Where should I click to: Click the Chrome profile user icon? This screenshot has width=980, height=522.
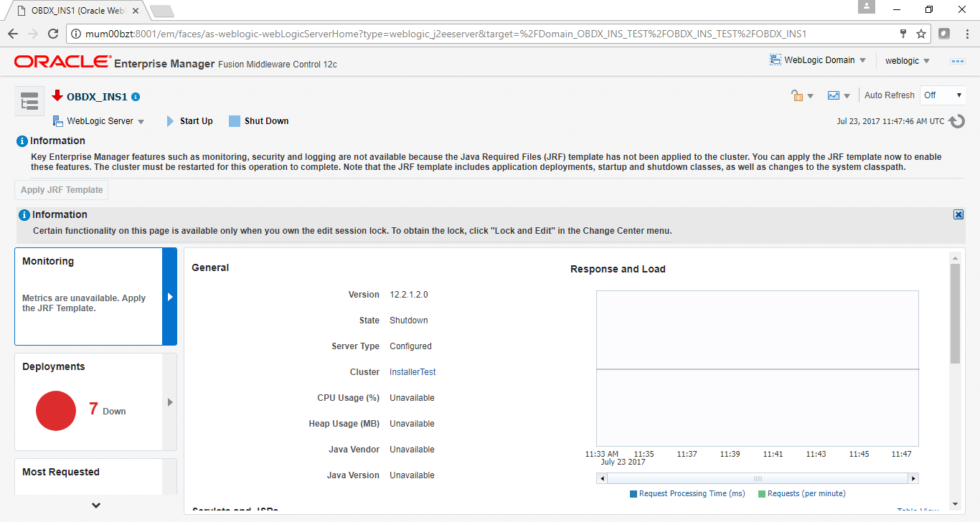tap(867, 6)
